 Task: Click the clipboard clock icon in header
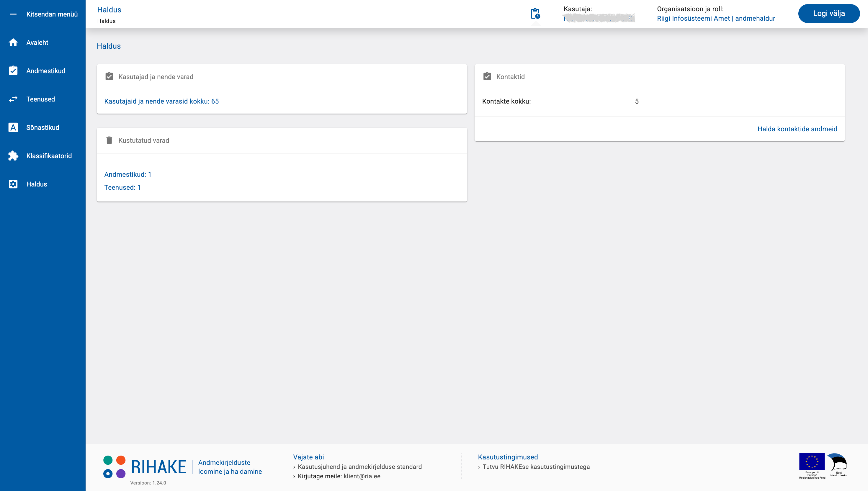[535, 14]
